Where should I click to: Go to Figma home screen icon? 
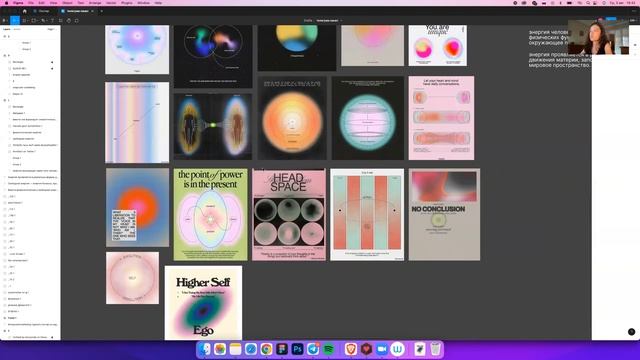(24, 11)
